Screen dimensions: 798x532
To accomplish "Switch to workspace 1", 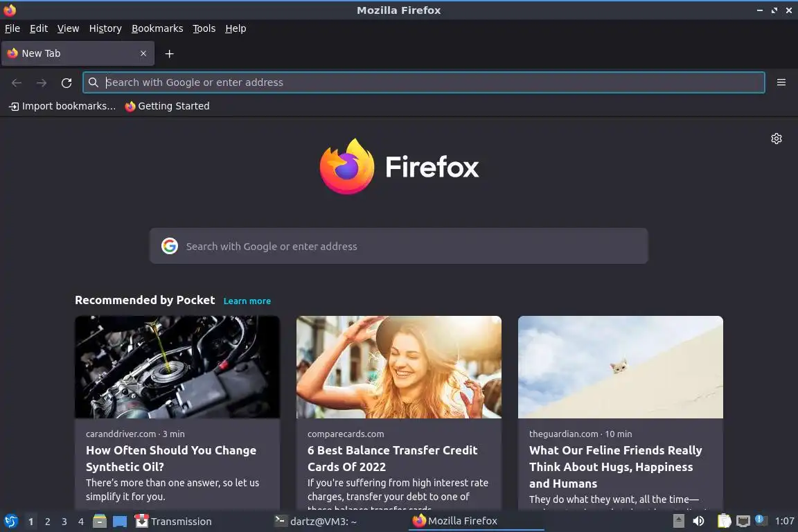I will (31, 522).
